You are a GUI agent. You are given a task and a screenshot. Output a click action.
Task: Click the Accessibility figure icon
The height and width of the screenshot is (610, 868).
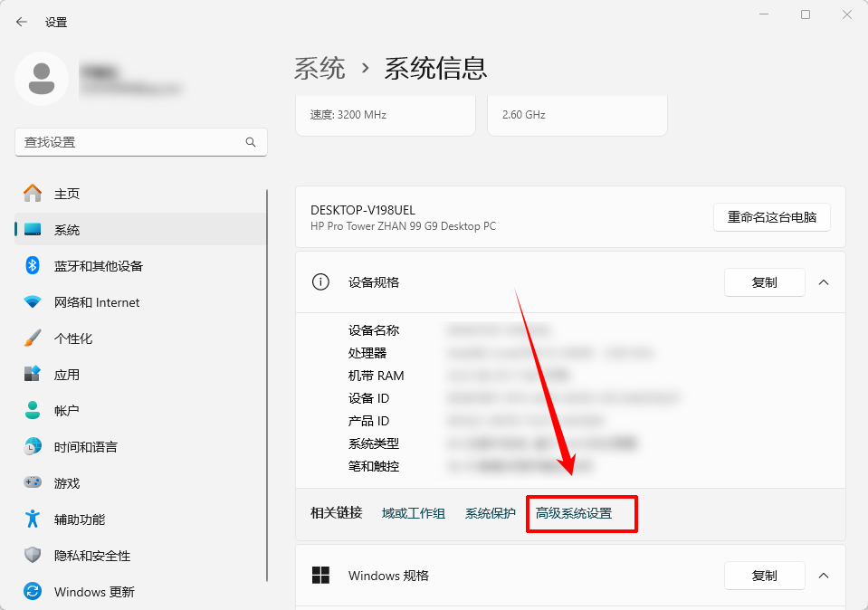33,519
